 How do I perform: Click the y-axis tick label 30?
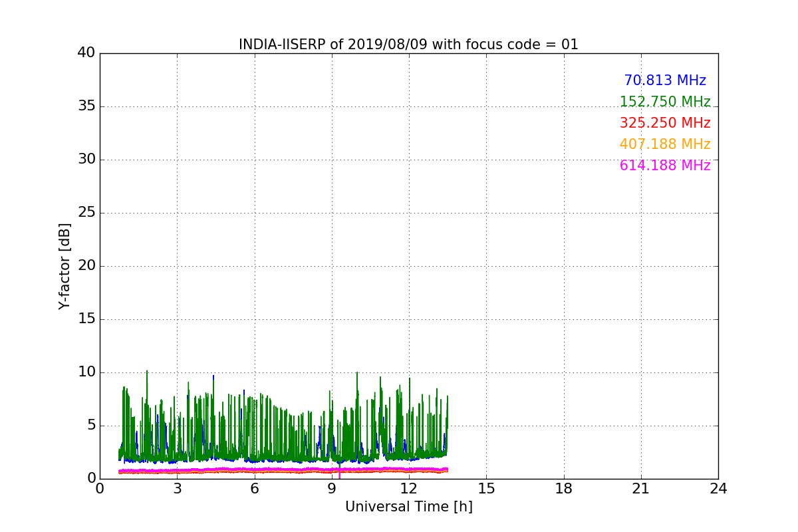[x=86, y=160]
